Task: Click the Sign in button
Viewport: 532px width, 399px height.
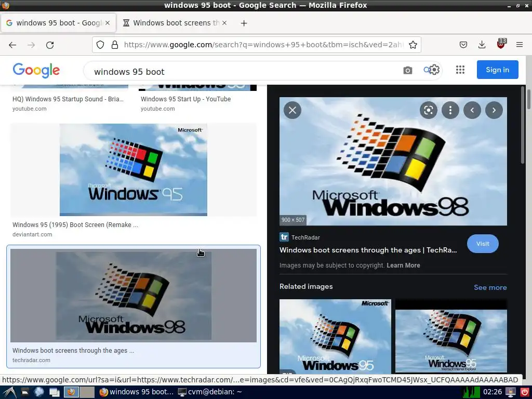Action: point(497,70)
